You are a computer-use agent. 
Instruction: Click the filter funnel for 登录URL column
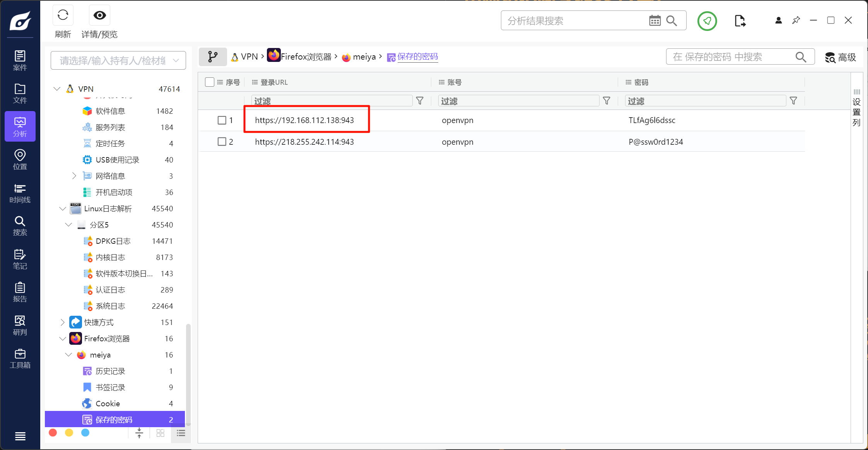[420, 101]
